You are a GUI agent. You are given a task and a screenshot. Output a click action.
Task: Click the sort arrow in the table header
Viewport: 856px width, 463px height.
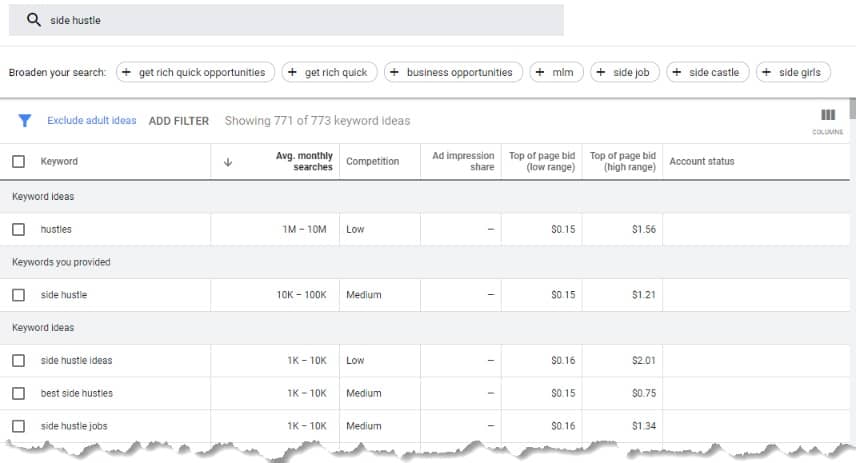[228, 162]
